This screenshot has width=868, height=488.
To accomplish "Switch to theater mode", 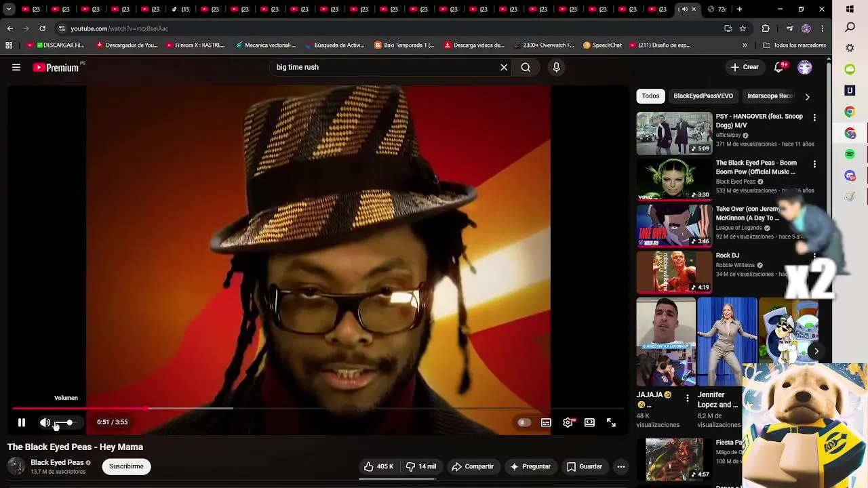I will coord(589,422).
